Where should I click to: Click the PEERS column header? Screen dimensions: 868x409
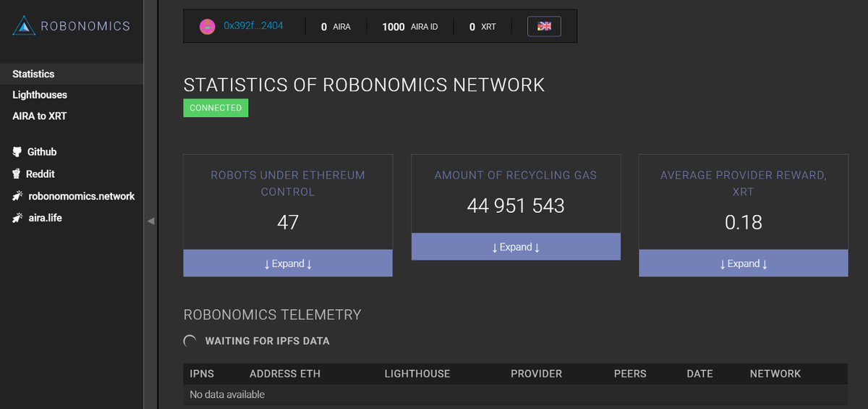pyautogui.click(x=630, y=374)
